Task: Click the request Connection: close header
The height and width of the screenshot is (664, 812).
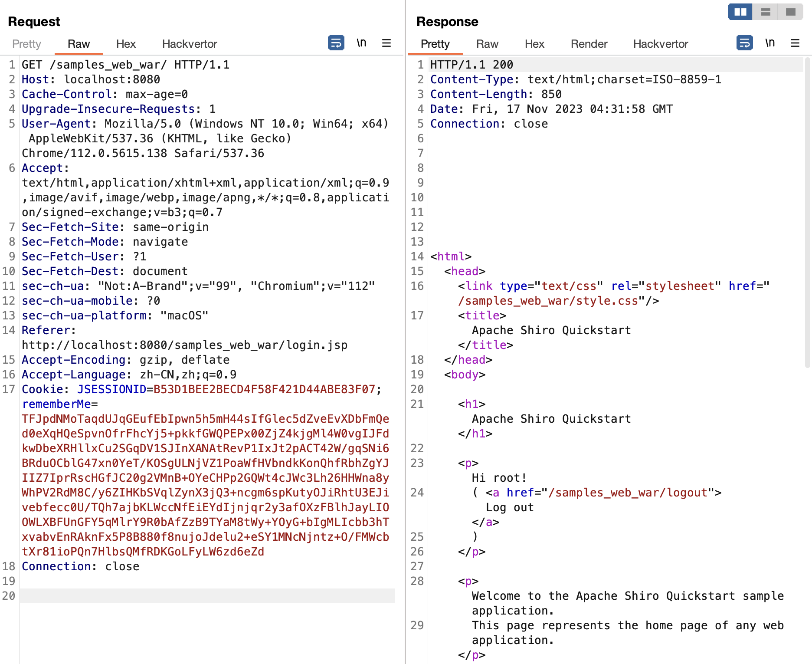Action: coord(81,566)
